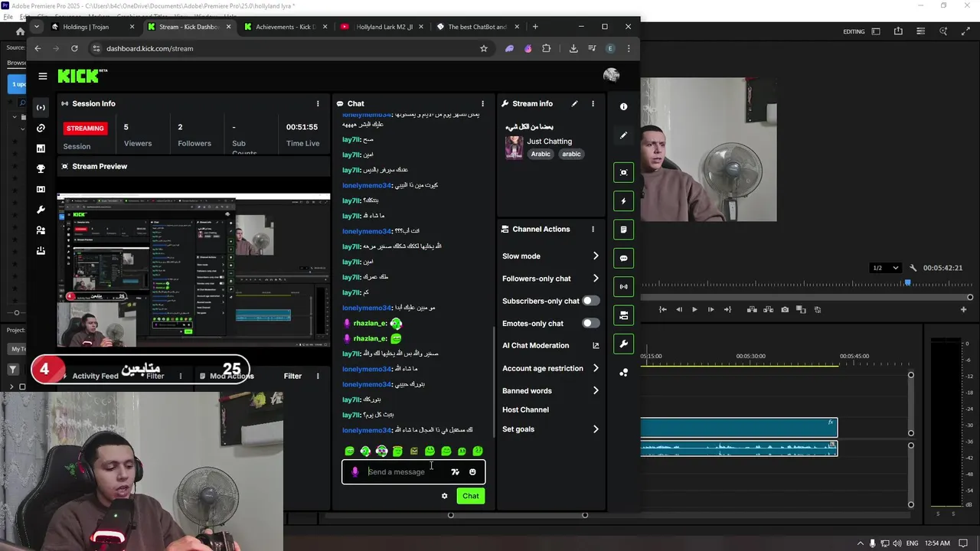This screenshot has width=980, height=551.
Task: Open Premiere's export share icon
Action: point(898,31)
